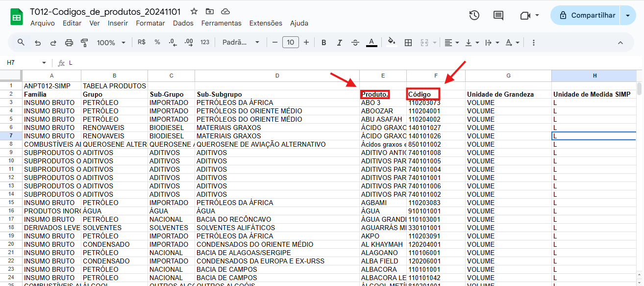Click the formula bar input
644x286 pixels.
pos(353,63)
